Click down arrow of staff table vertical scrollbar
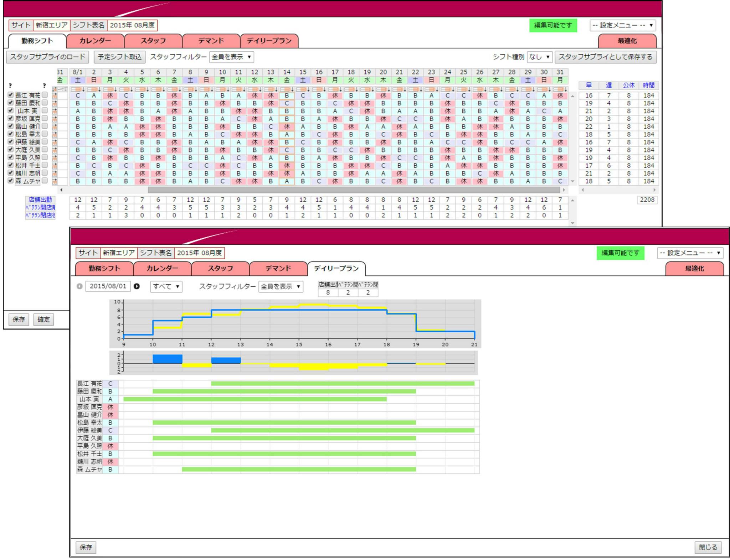 pos(572,181)
